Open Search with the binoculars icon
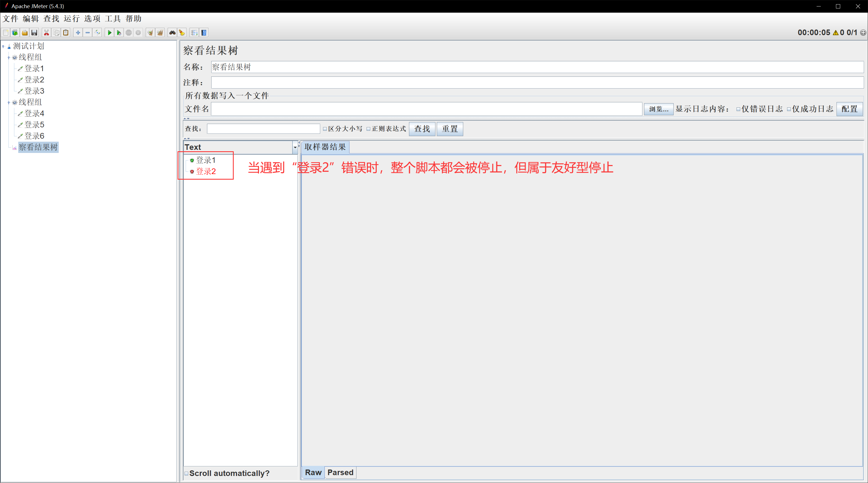 coord(172,33)
